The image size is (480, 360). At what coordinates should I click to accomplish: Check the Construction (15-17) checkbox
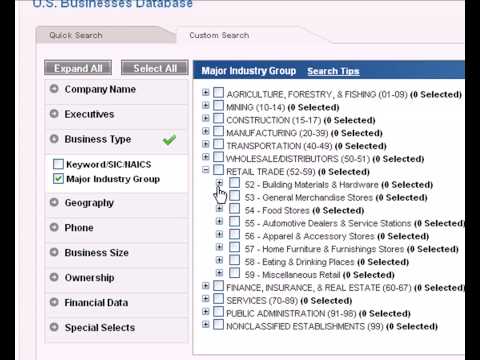pyautogui.click(x=218, y=118)
